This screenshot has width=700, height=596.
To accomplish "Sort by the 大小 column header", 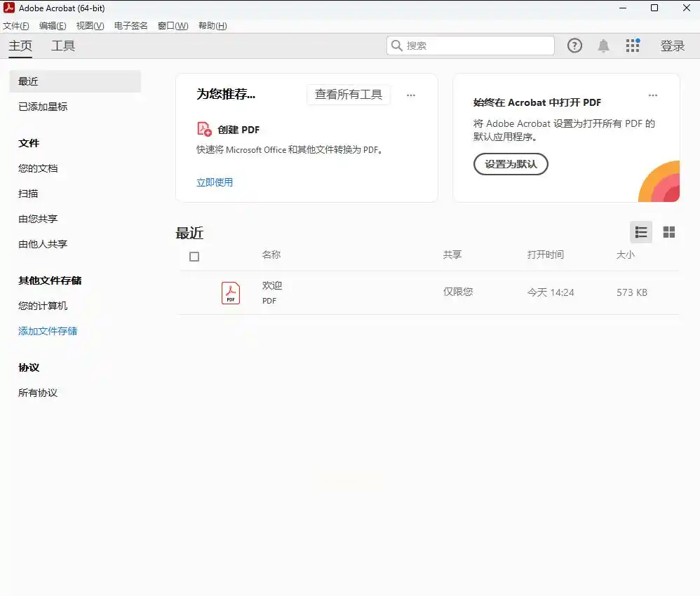I will (x=626, y=255).
